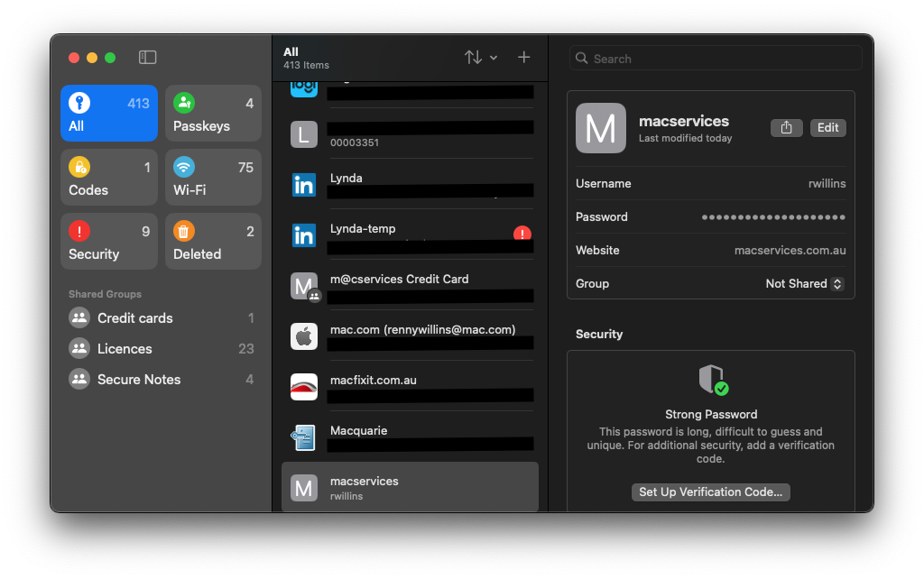The width and height of the screenshot is (924, 579).
Task: Click the Secure Notes group icon
Action: (79, 380)
